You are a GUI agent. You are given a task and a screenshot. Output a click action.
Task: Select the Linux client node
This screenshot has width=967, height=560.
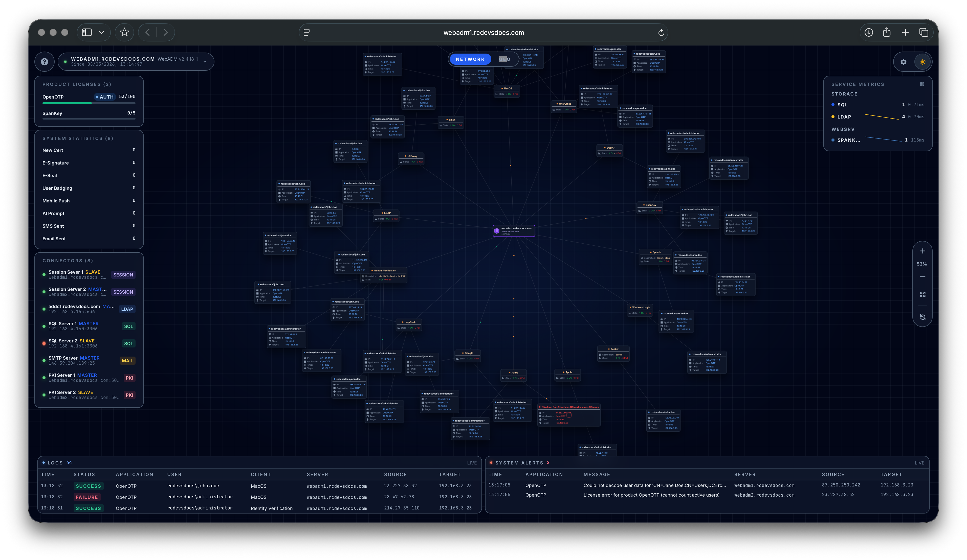(451, 122)
